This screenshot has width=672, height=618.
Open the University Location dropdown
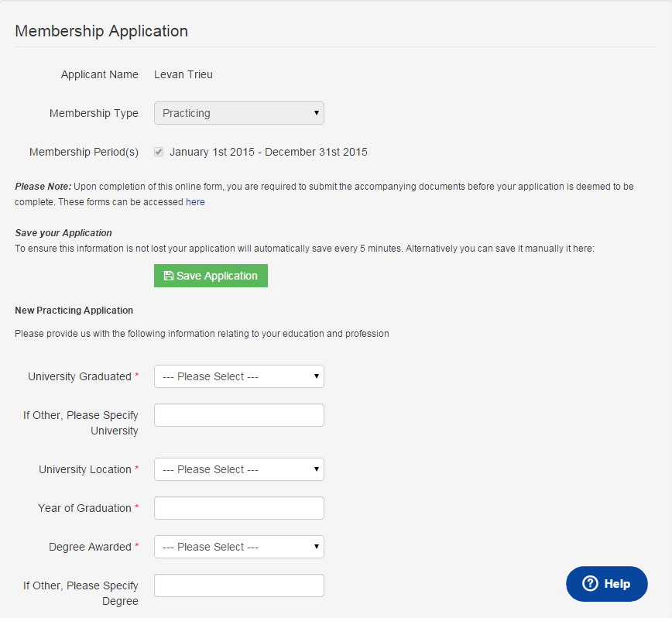(x=238, y=469)
